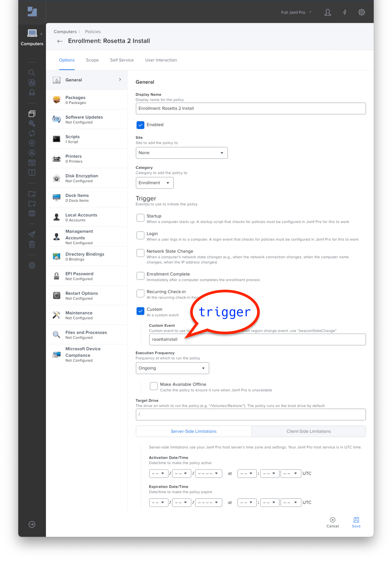The height and width of the screenshot is (561, 392).
Task: Enable the Enrollment Complete trigger
Action: tap(140, 276)
